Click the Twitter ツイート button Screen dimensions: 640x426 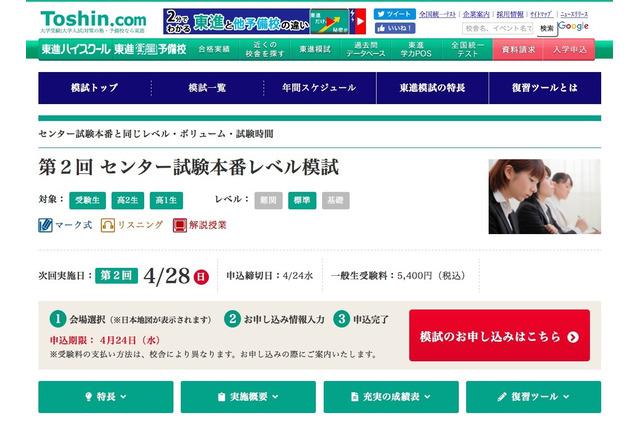point(394,14)
